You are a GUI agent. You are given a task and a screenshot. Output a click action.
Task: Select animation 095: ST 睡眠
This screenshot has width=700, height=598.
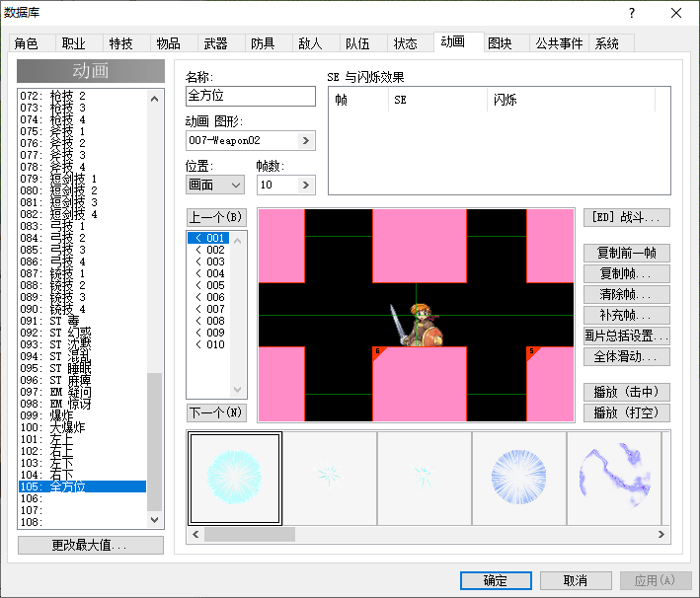[x=83, y=368]
